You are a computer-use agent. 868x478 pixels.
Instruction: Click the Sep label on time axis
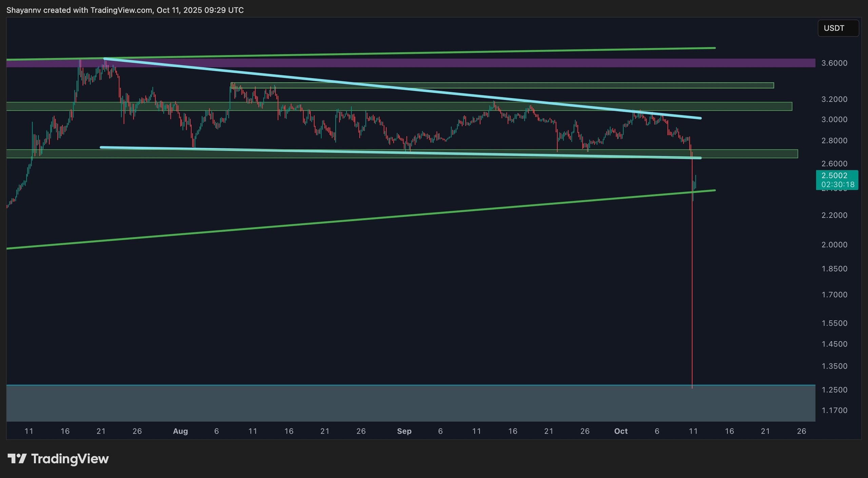click(404, 431)
